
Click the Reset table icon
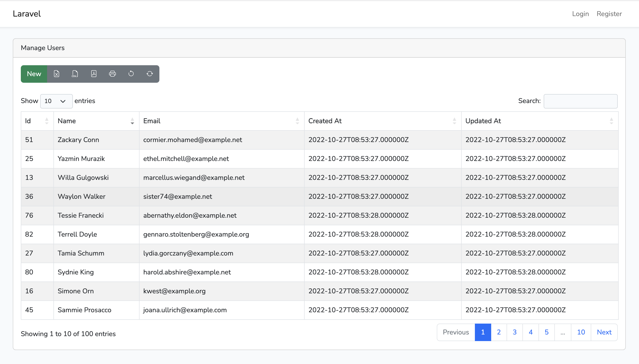click(x=131, y=74)
